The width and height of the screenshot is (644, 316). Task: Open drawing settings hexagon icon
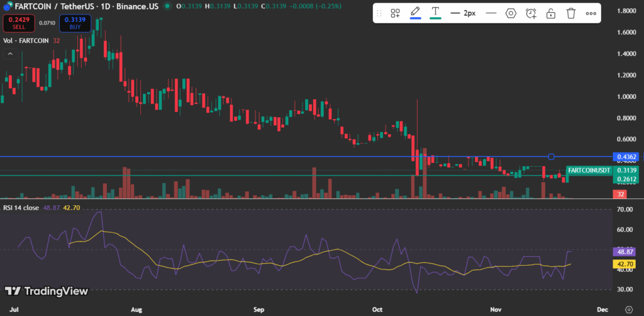coord(511,13)
